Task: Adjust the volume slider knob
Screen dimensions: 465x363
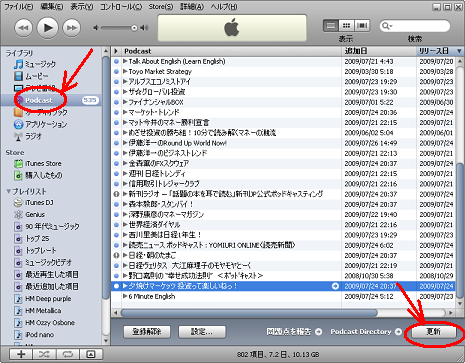Action: [134, 28]
